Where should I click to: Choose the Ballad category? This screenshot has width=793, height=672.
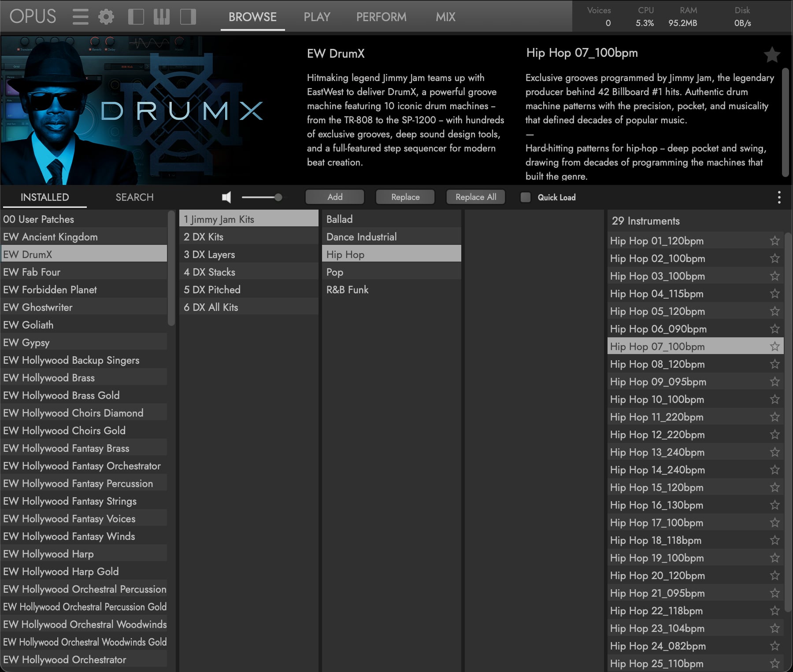pos(391,219)
